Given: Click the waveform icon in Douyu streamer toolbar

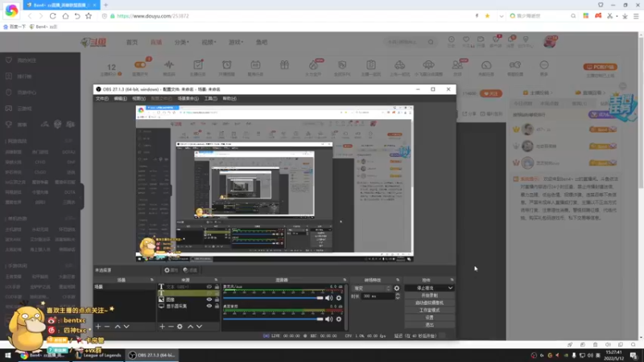Looking at the screenshot, I should point(169,65).
